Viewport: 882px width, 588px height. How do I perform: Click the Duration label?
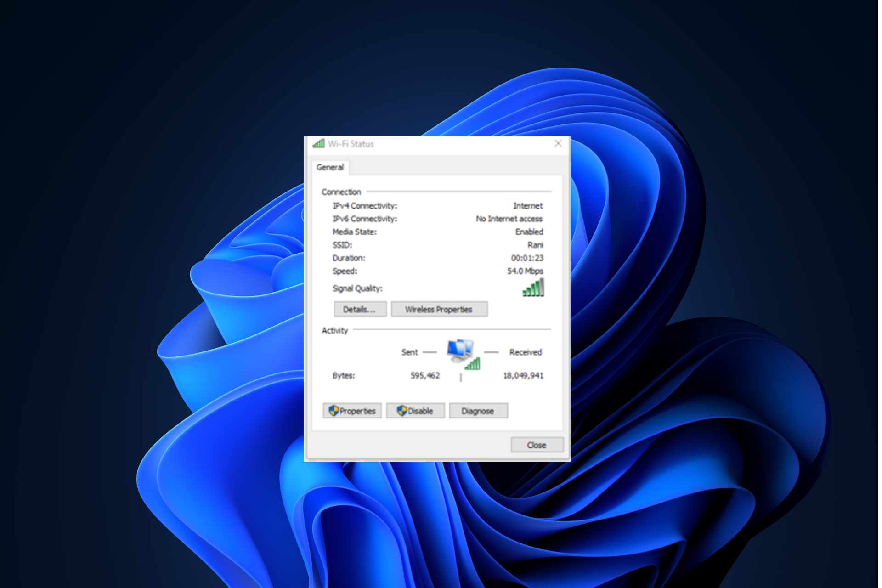[x=349, y=258]
